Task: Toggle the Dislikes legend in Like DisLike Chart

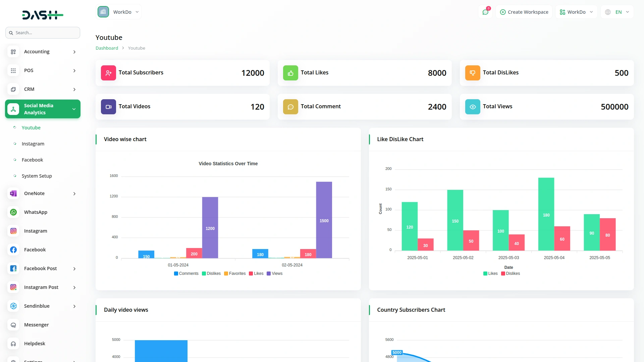Action: (x=511, y=273)
